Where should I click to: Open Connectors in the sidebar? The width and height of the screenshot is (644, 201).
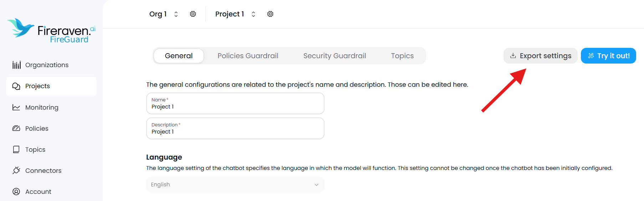[51, 170]
